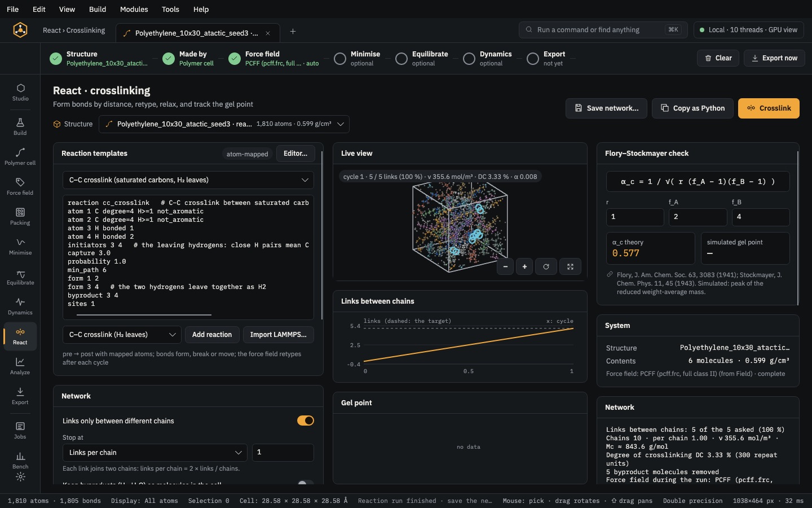Open the Bench sidebar section
The image size is (812, 508).
click(20, 460)
